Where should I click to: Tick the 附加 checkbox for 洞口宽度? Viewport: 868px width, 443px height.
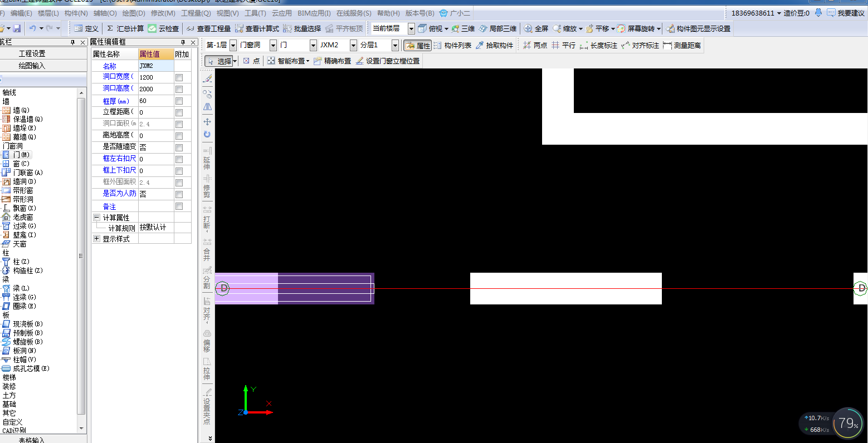tap(179, 77)
